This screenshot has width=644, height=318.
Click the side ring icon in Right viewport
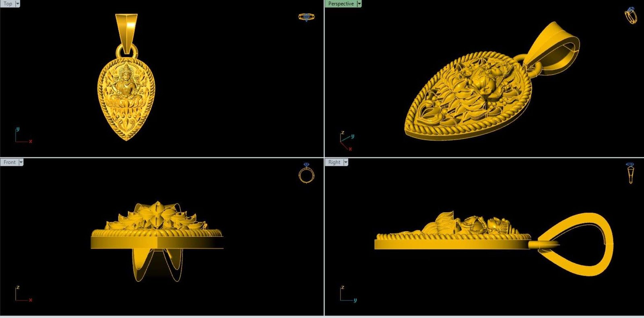(630, 173)
